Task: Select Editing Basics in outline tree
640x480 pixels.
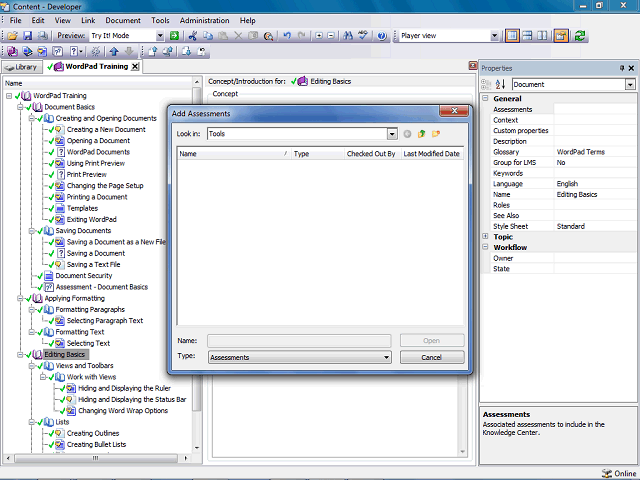Action: coord(64,354)
